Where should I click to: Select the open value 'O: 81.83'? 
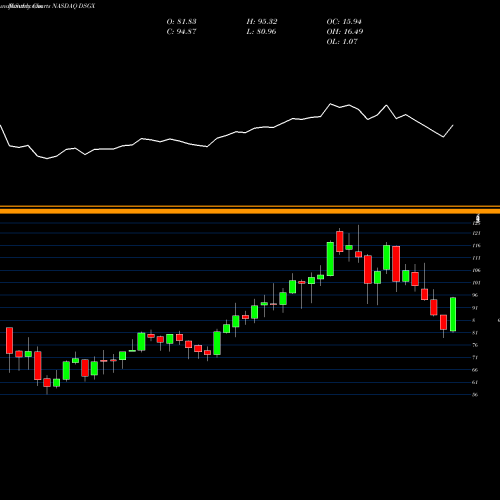(181, 22)
